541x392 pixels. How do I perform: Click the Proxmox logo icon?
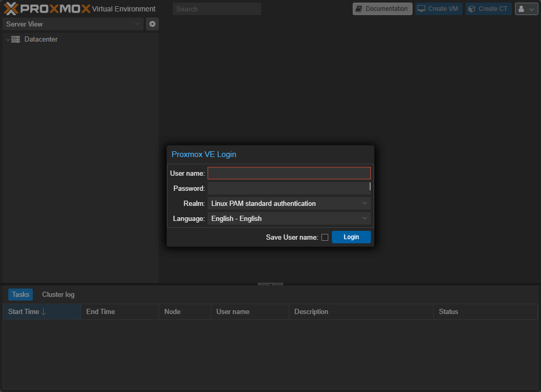[x=11, y=9]
